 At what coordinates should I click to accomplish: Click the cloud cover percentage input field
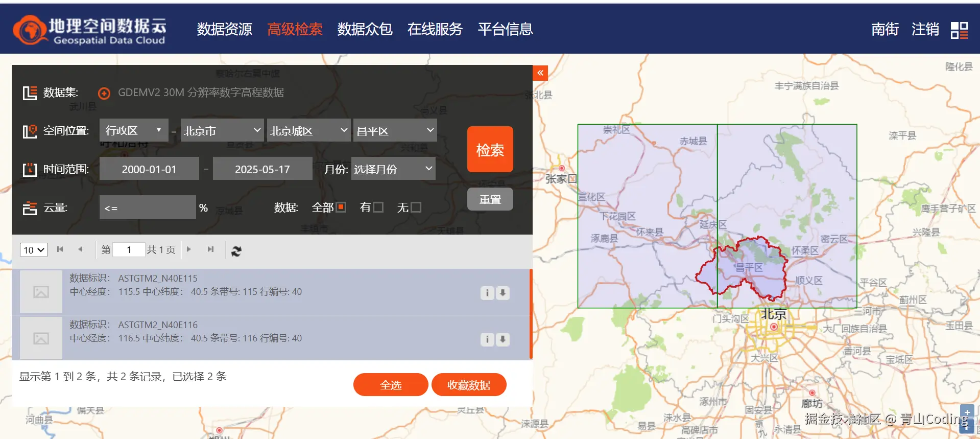click(x=148, y=207)
